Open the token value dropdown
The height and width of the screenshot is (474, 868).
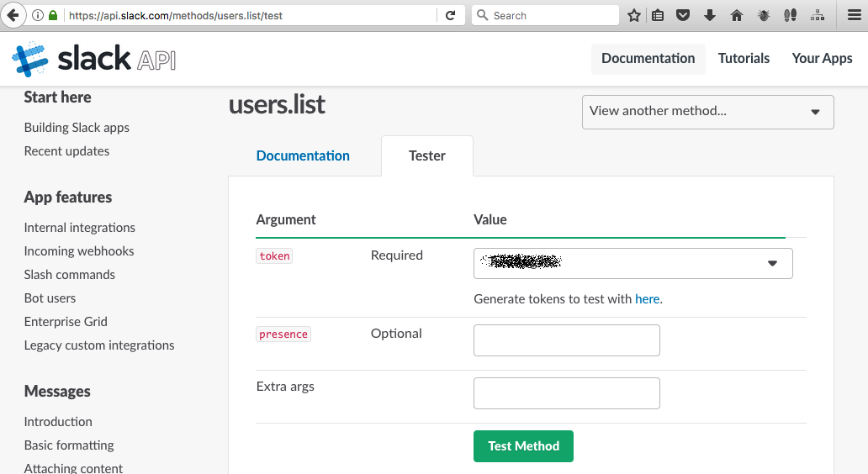(x=633, y=263)
